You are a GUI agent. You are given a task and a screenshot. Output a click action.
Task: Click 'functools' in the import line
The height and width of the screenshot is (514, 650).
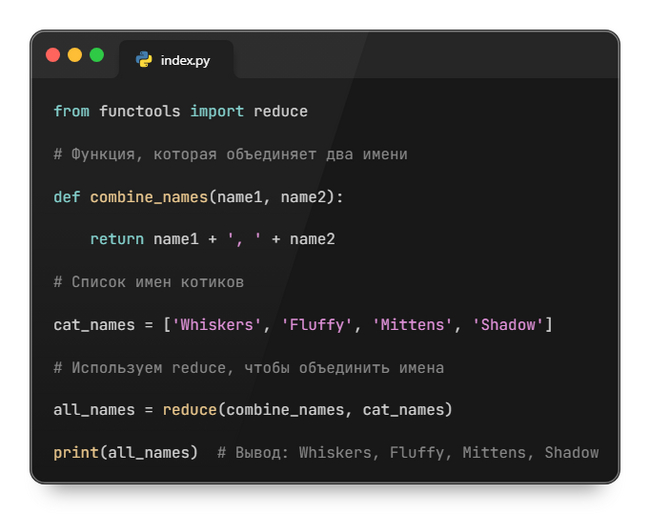coord(140,111)
